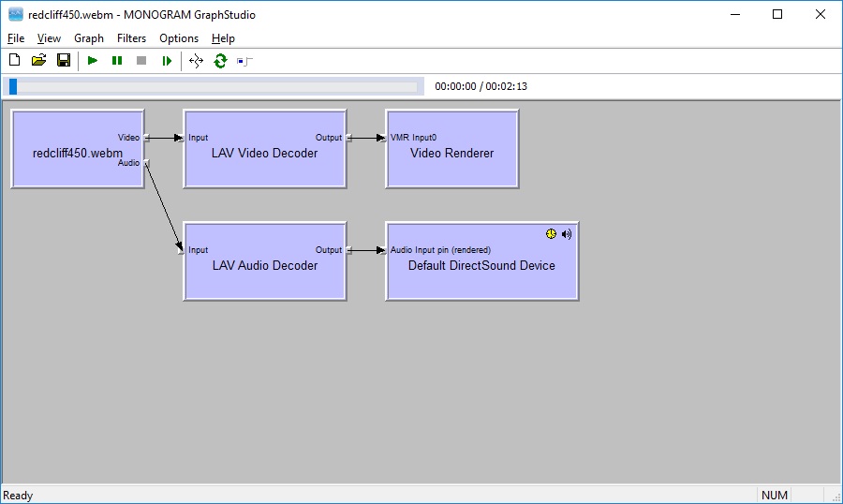Select the LAV Audio Decoder filter
The width and height of the screenshot is (843, 504).
click(x=264, y=261)
